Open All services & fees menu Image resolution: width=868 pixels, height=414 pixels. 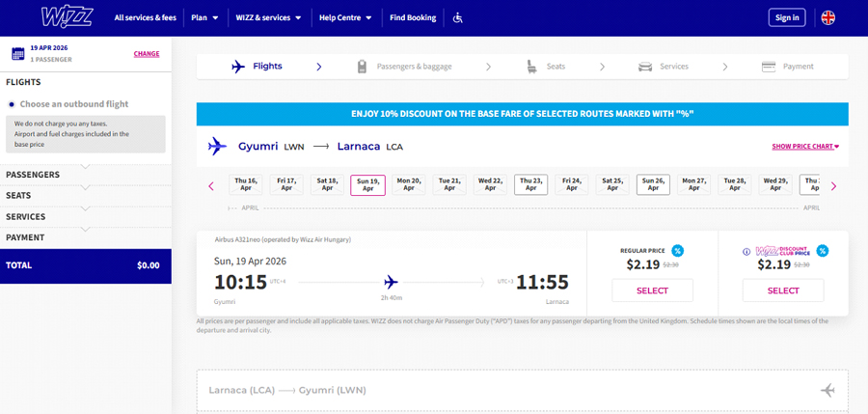(146, 17)
